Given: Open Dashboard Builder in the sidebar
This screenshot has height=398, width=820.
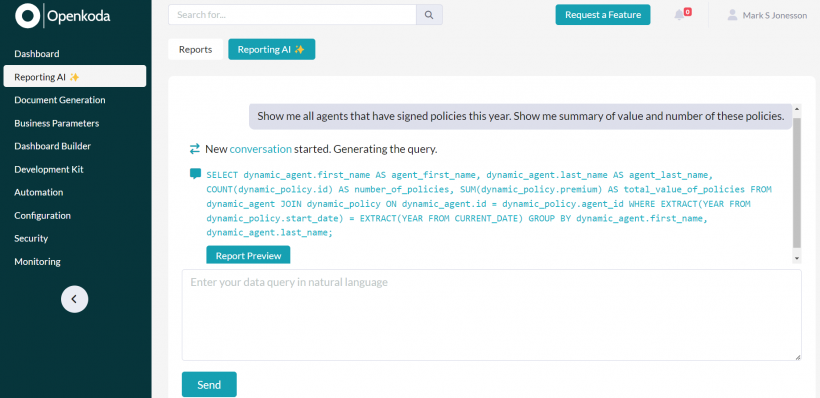Looking at the screenshot, I should 52,146.
